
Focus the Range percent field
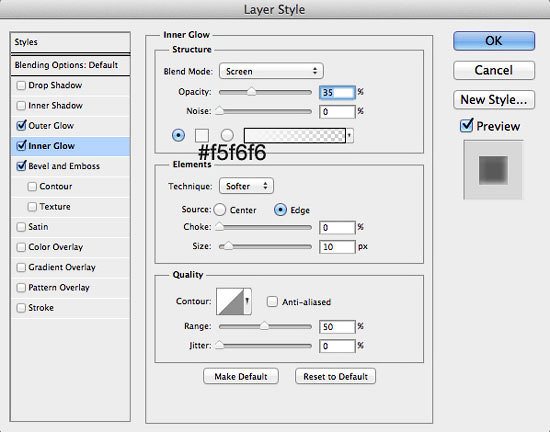click(337, 327)
